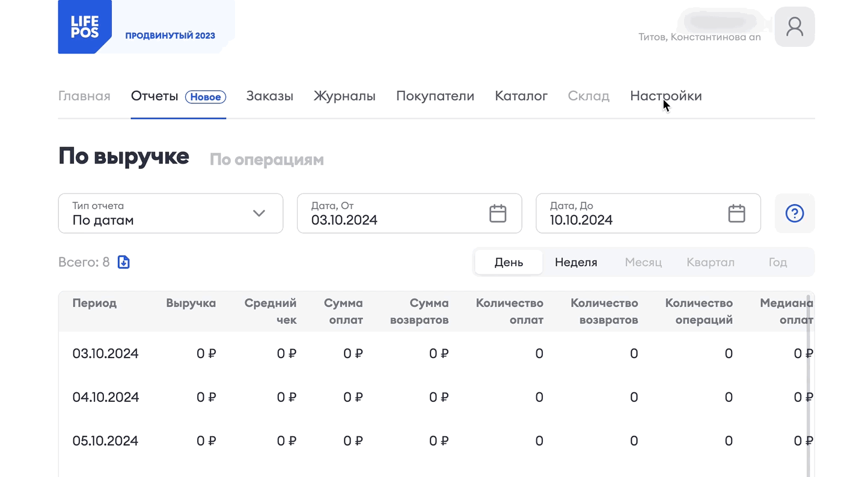Open the Склад tab
868x477 pixels.
click(x=588, y=96)
